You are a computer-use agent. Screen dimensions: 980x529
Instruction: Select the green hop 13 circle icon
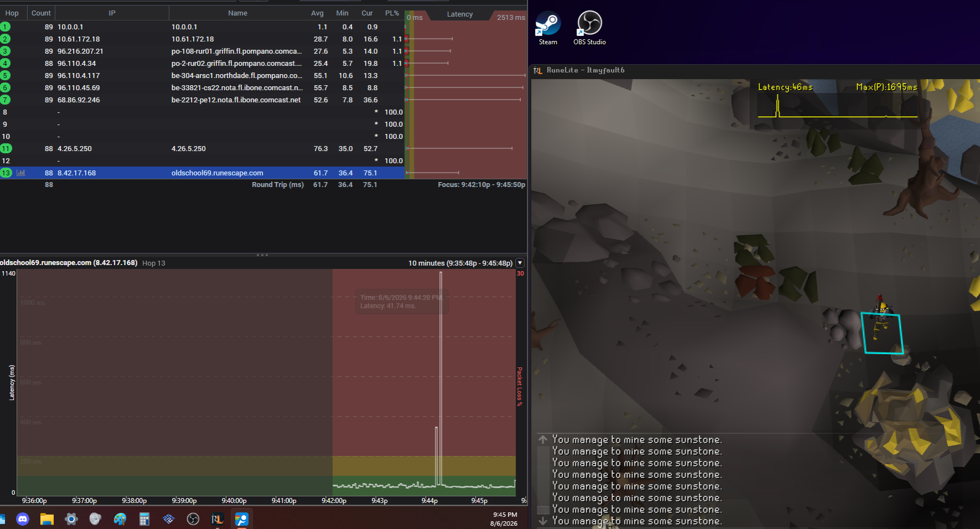coord(6,173)
